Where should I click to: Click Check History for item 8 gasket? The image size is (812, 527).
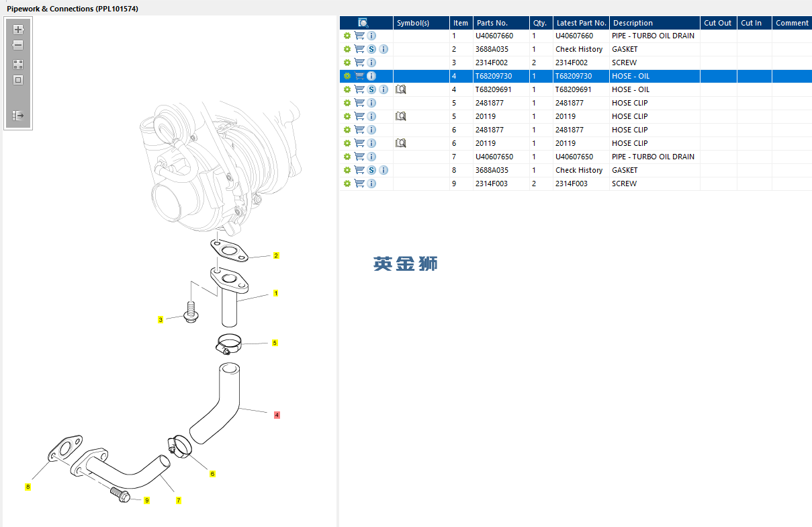579,170
